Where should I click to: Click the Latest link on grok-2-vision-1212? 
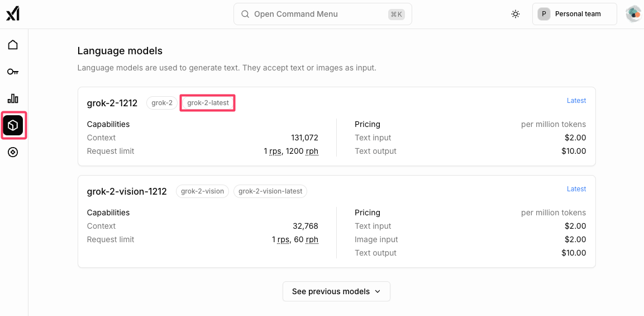pos(576,189)
